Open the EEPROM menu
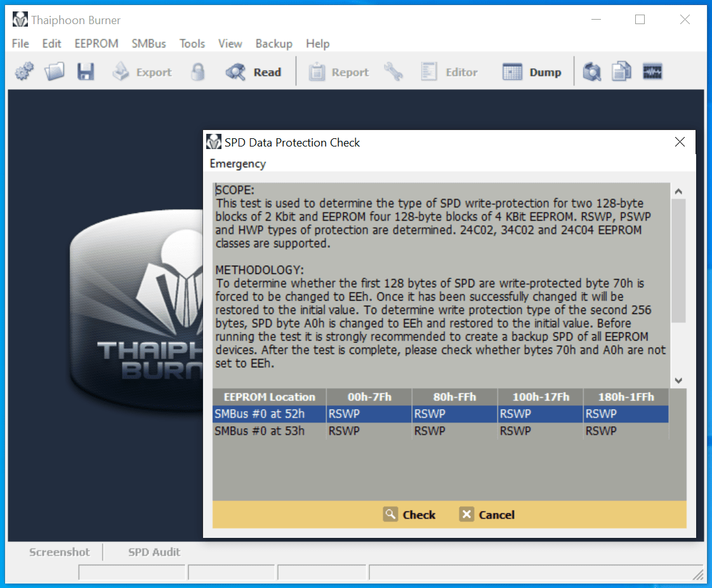Image resolution: width=712 pixels, height=588 pixels. 96,44
